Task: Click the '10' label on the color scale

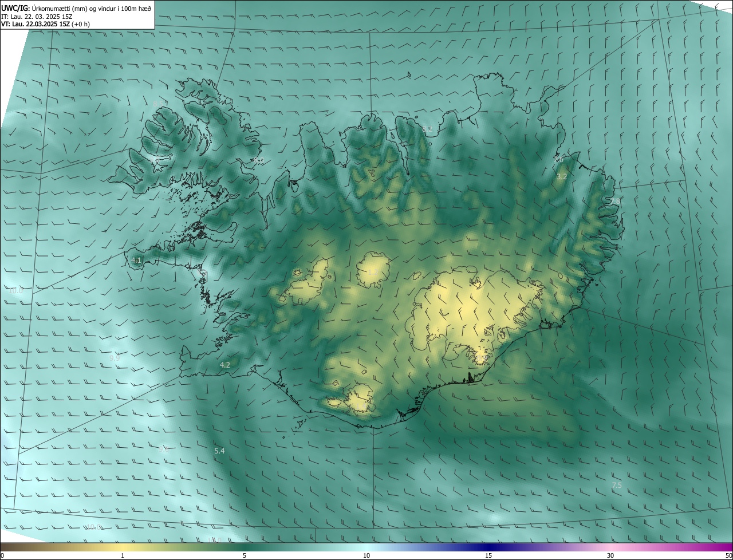Action: pos(366,556)
